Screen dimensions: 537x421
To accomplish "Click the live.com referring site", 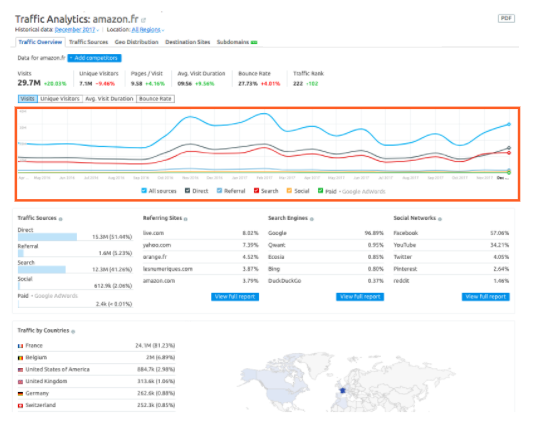I will [x=153, y=233].
